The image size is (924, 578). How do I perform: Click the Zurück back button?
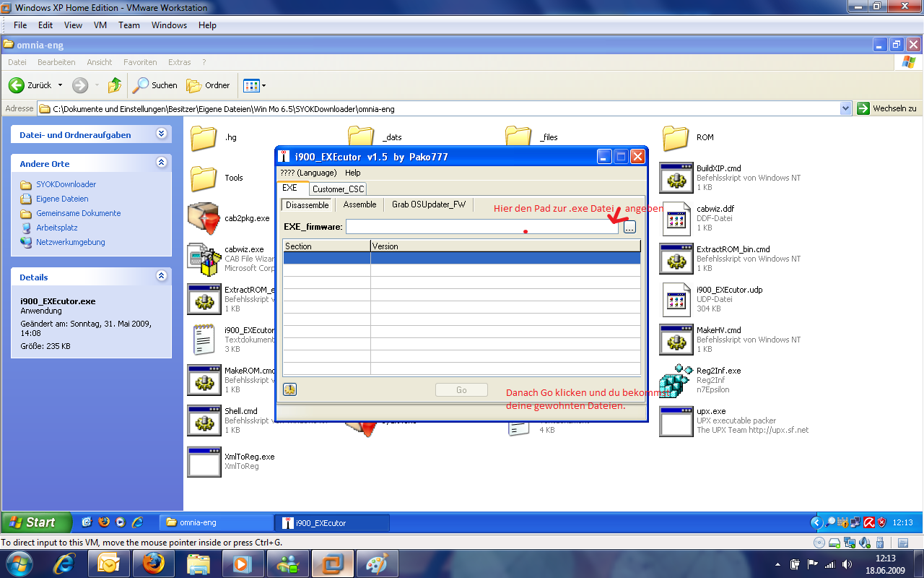click(30, 85)
